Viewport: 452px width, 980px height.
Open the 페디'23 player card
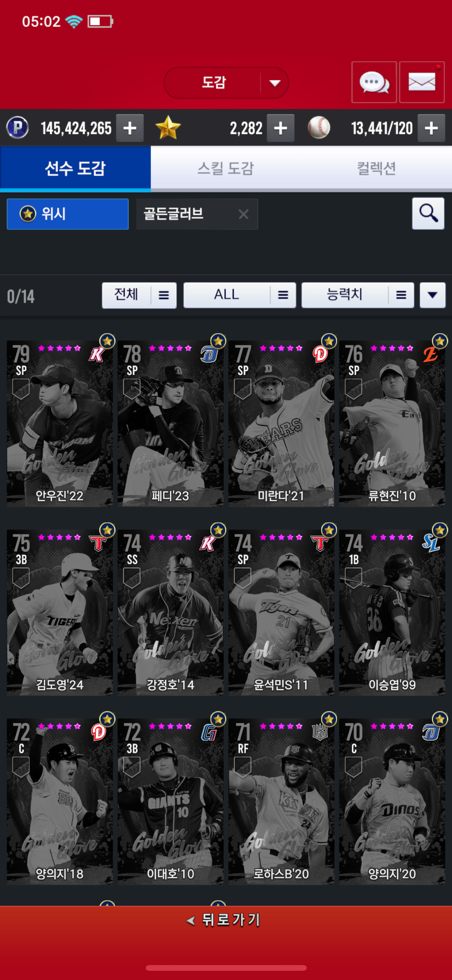[170, 423]
